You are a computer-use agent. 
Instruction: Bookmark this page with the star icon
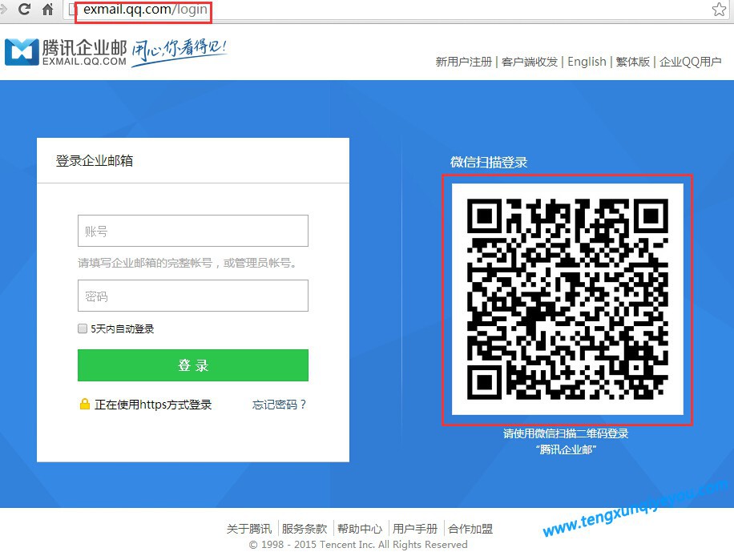(x=719, y=10)
